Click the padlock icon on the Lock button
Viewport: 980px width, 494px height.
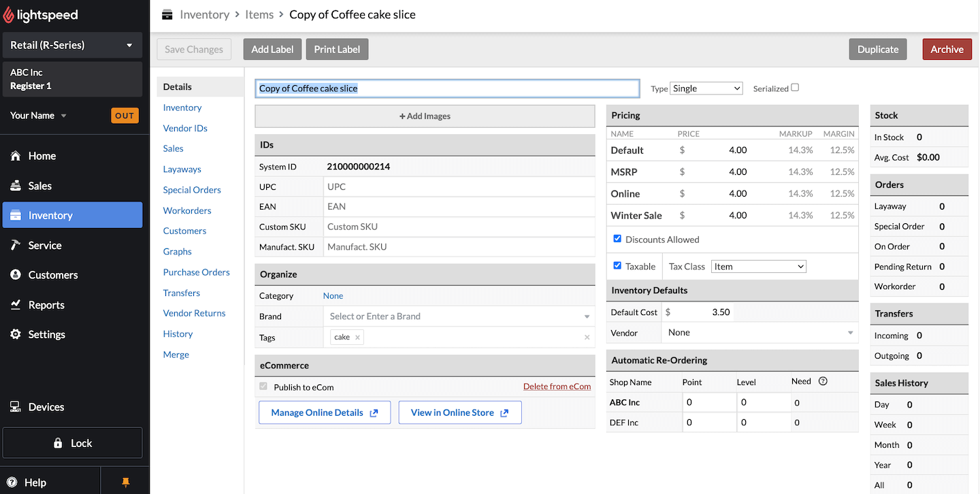(x=59, y=443)
